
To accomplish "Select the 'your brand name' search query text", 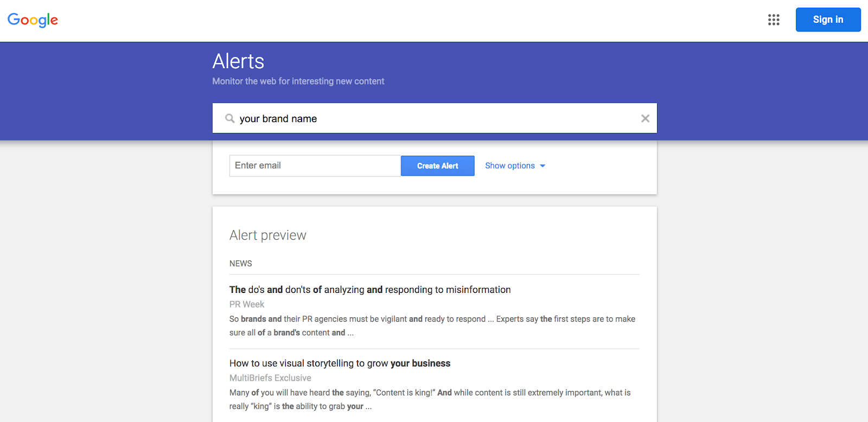I will tap(278, 118).
